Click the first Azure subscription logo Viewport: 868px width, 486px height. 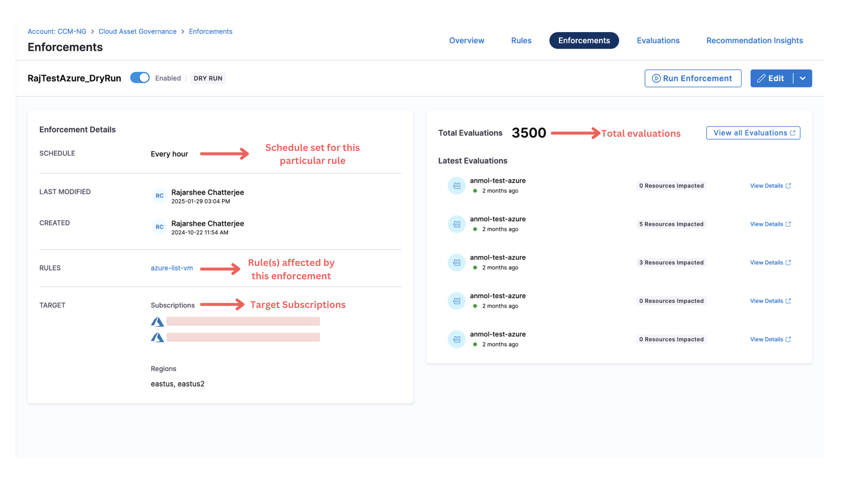(157, 322)
